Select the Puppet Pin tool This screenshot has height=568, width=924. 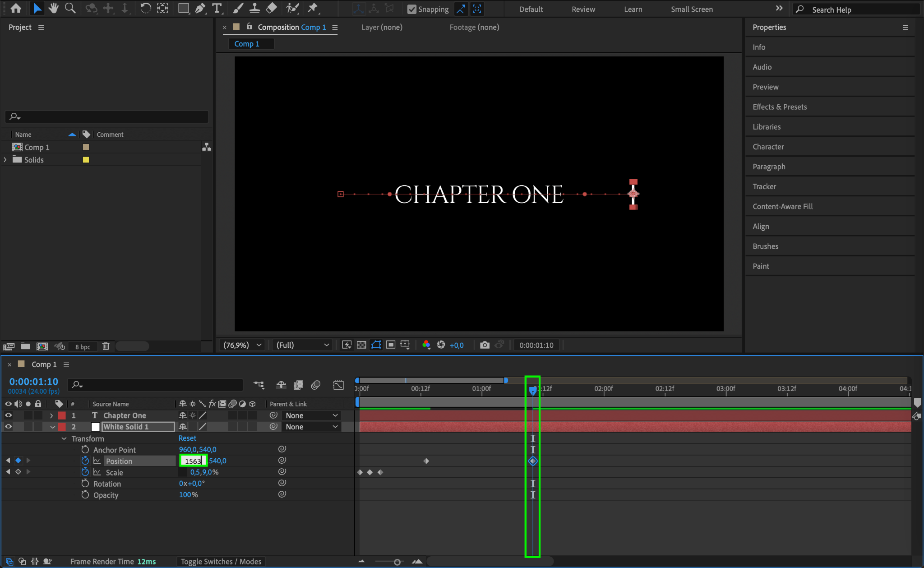point(312,8)
